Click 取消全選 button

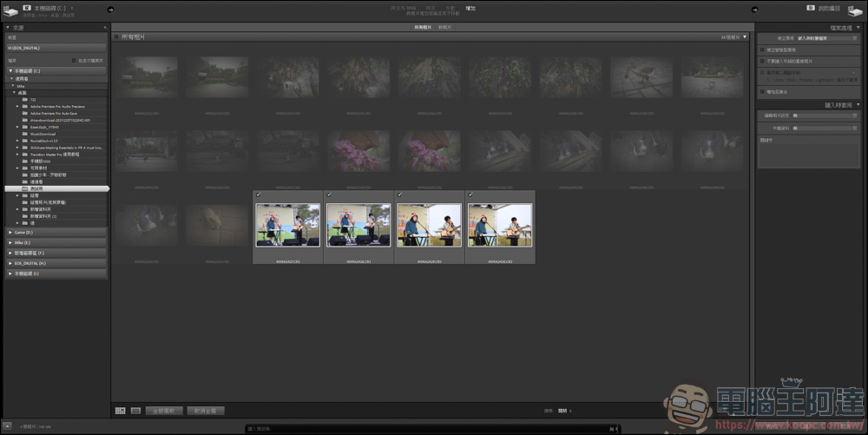pos(206,411)
